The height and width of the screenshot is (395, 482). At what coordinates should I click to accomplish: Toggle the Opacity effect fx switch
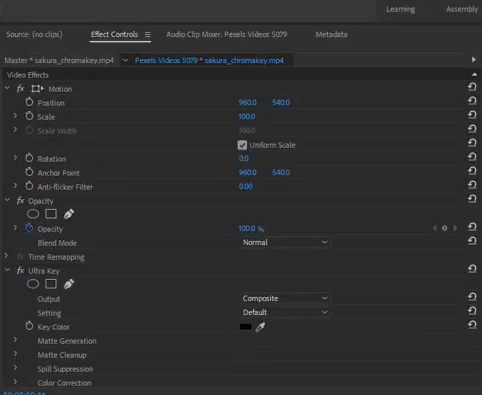[21, 200]
